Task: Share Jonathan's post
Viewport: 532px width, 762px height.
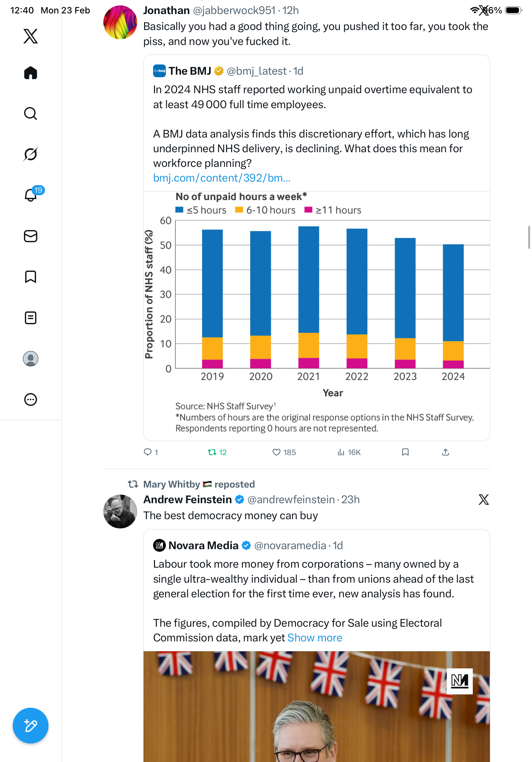Action: 446,452
